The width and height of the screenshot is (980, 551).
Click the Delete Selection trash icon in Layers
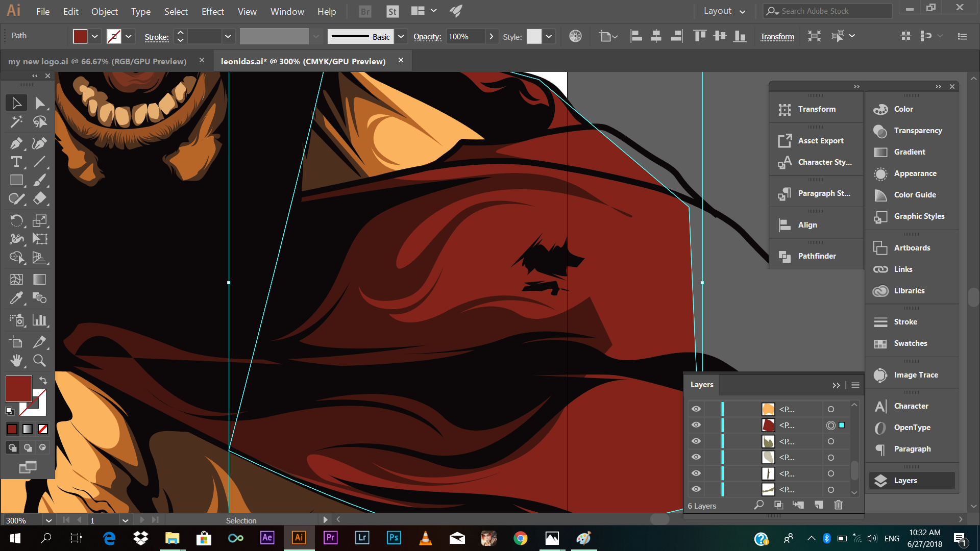click(x=838, y=505)
